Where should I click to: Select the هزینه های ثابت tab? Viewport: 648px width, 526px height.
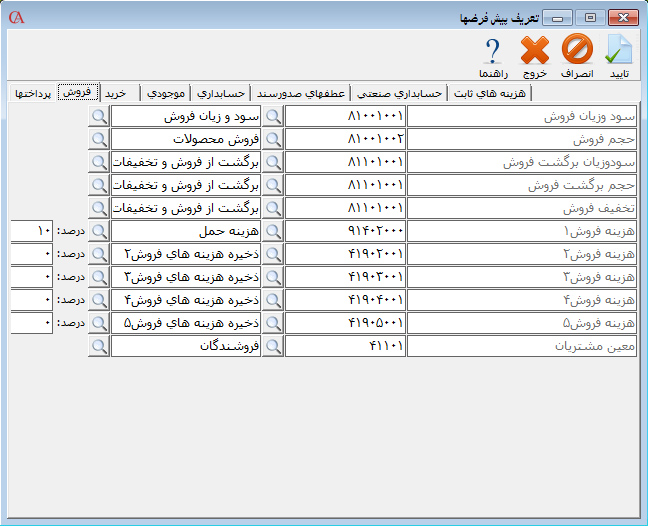490,93
